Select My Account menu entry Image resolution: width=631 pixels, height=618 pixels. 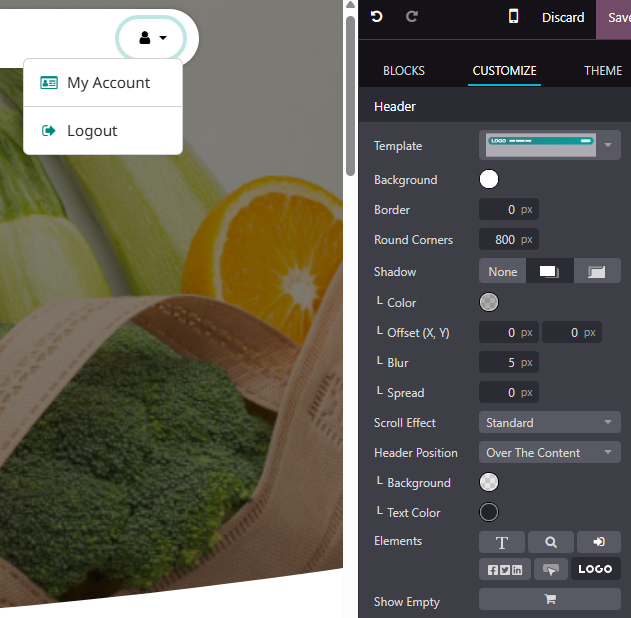pyautogui.click(x=103, y=83)
